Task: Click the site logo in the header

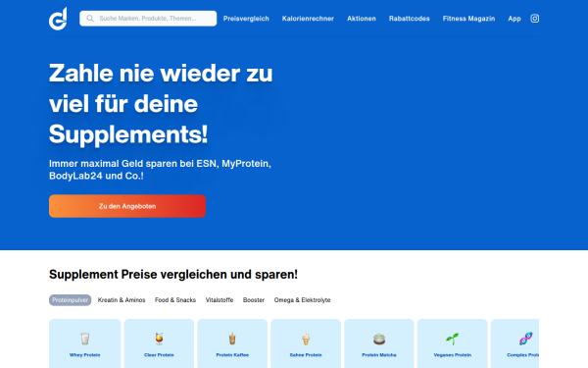Action: pyautogui.click(x=58, y=19)
